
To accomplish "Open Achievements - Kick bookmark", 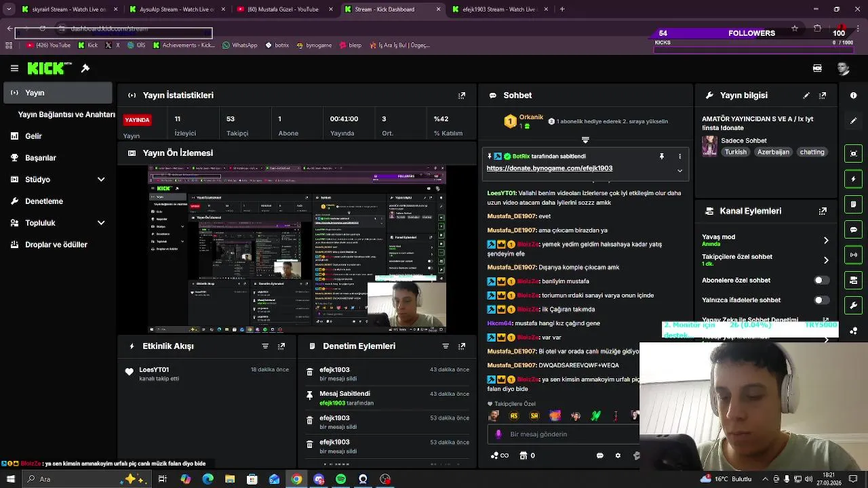I will (x=184, y=45).
